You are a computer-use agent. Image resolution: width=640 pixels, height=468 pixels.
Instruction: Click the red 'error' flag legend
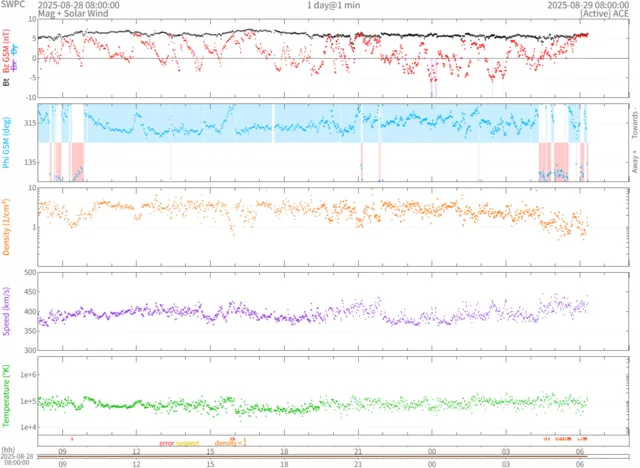166,442
